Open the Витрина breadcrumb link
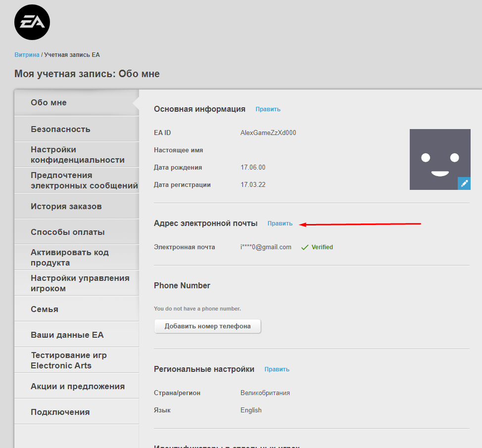Viewport: 482px width, 448px height. 27,55
